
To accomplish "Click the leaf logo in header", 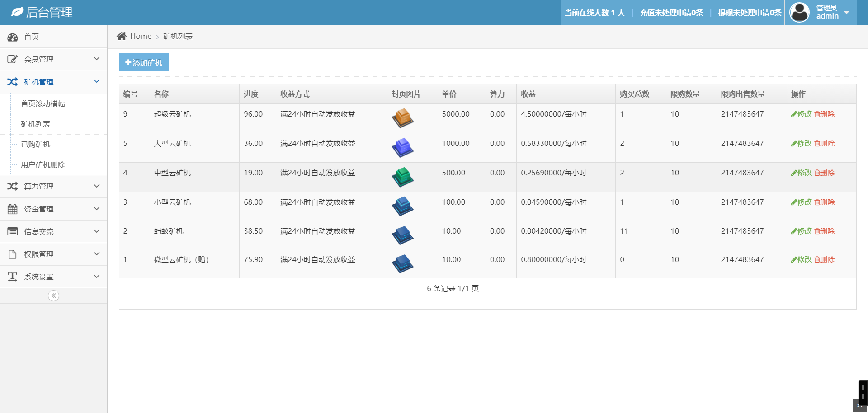I will coord(17,12).
